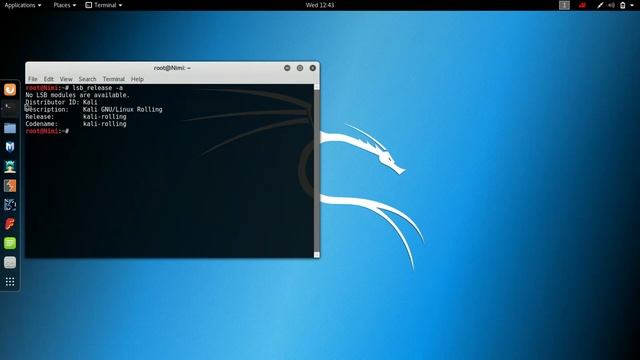This screenshot has height=360, width=640.
Task: Click the battery icon in top bar
Action: point(622,5)
